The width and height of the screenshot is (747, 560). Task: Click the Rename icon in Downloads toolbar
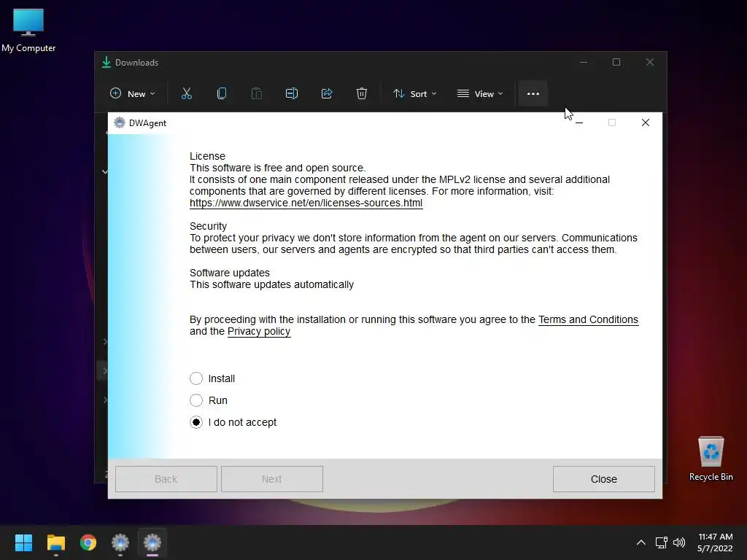(x=292, y=94)
